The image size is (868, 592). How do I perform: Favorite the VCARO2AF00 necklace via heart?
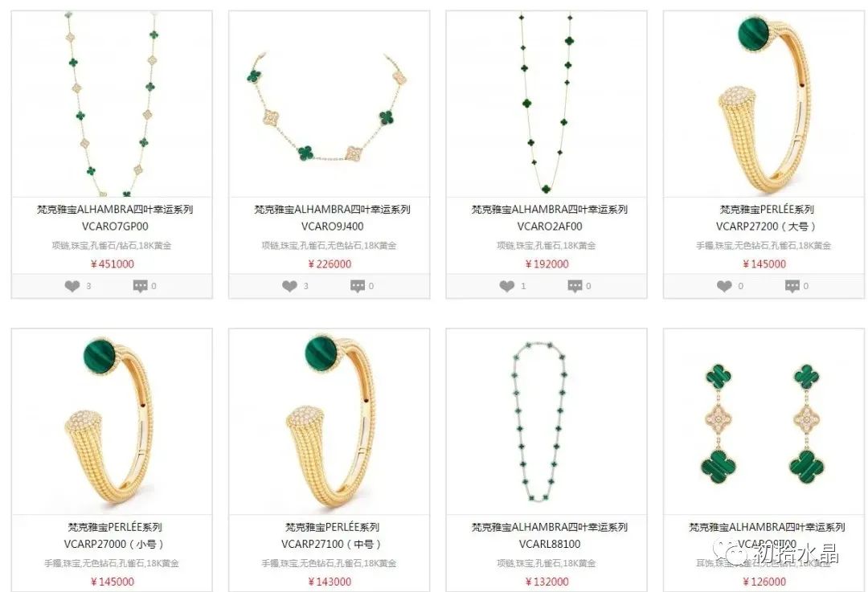coord(507,286)
